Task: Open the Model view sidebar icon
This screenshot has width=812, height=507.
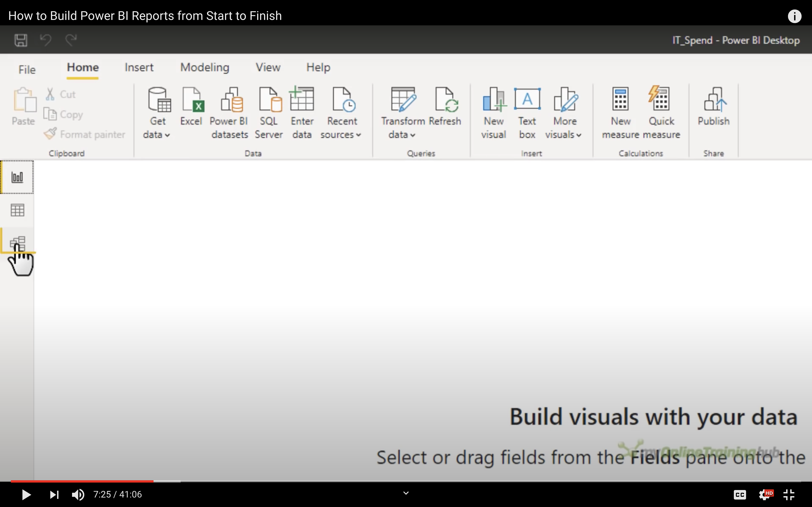Action: (x=17, y=243)
